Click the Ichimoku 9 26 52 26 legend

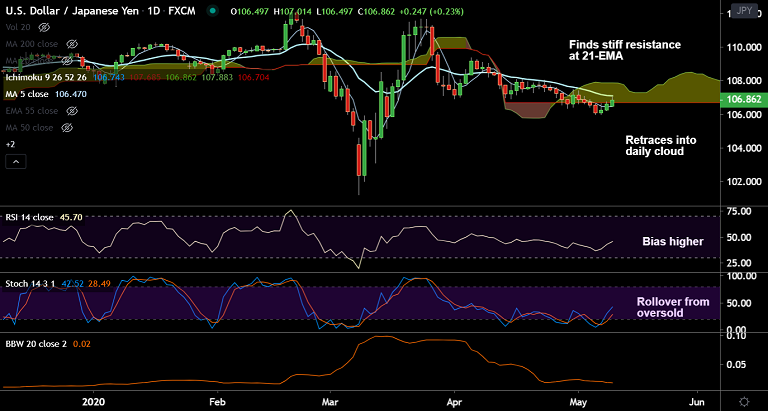pos(48,77)
